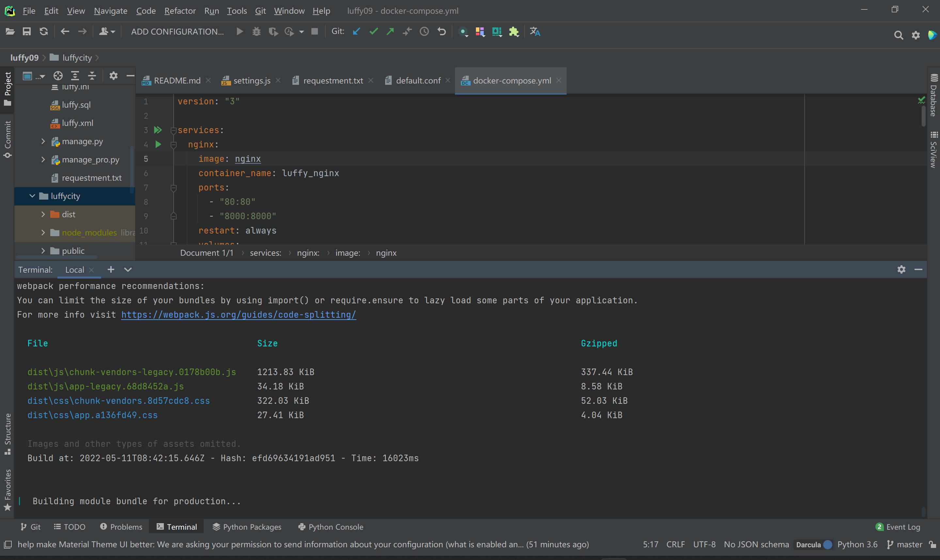The image size is (940, 560).
Task: Toggle the Structure tool window
Action: coord(7,434)
